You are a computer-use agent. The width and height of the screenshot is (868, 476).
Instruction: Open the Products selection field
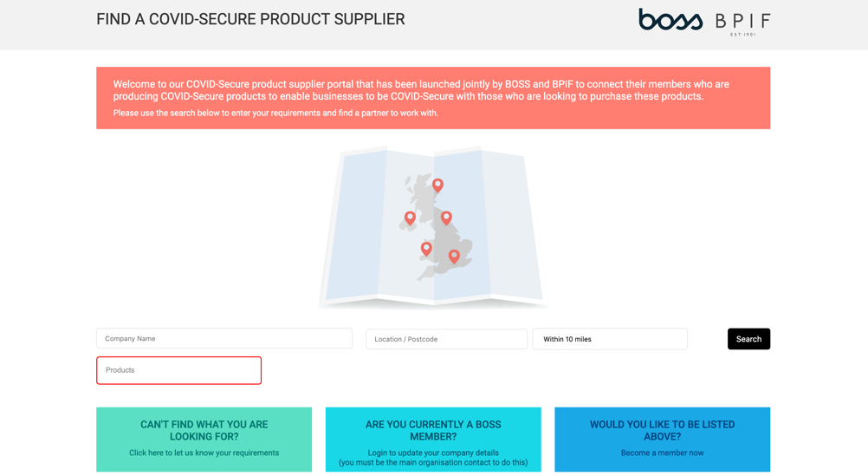point(178,370)
